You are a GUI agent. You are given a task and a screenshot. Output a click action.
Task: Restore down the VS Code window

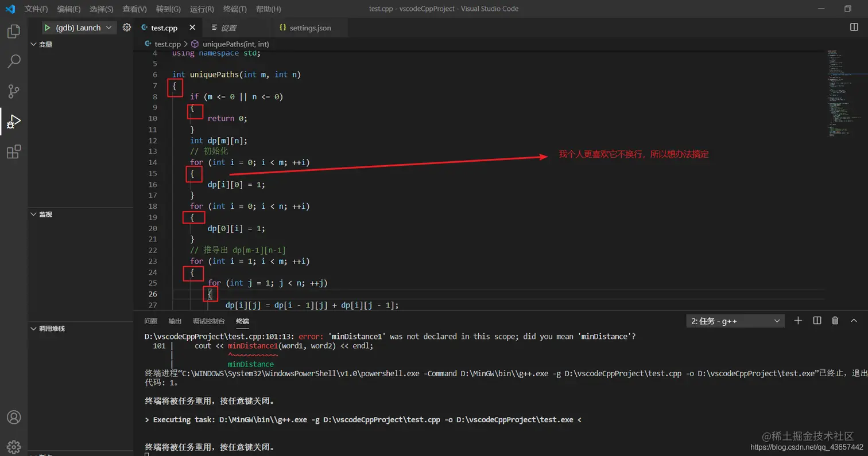pyautogui.click(x=848, y=9)
